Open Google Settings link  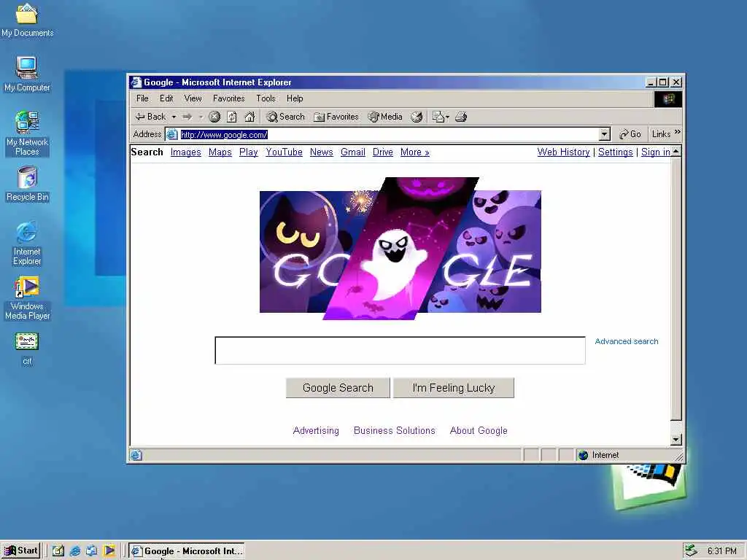click(x=616, y=152)
